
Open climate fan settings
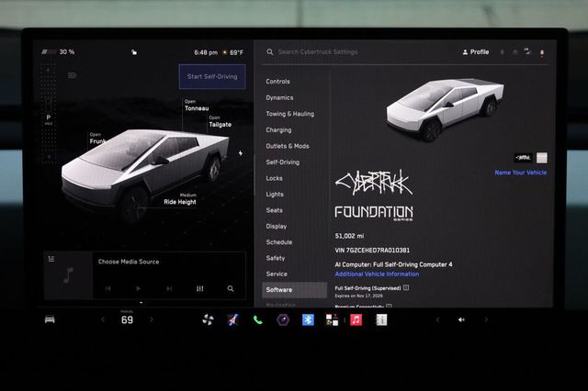click(208, 319)
